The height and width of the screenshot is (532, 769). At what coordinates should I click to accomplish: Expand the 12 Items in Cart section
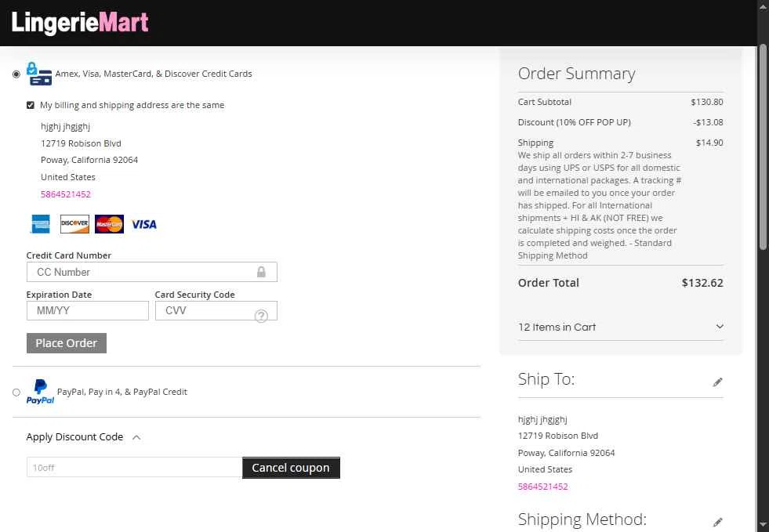tap(620, 327)
